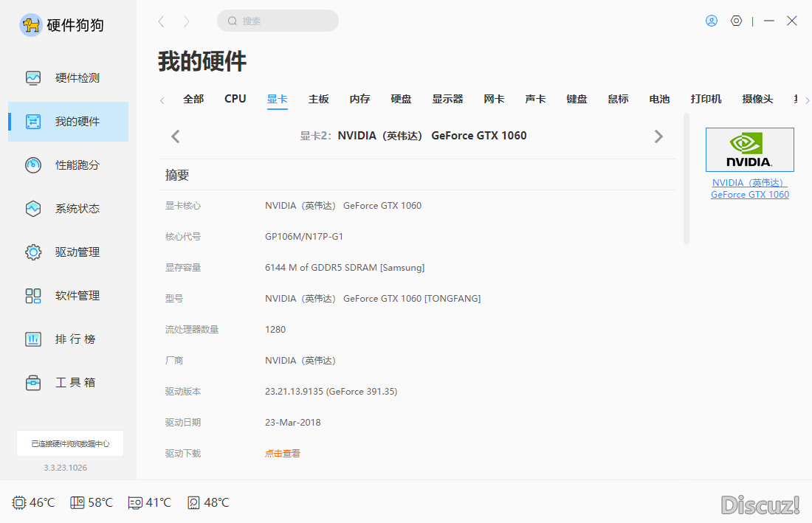Click the vertical scrollbar of details panel
Image resolution: width=812 pixels, height=523 pixels.
coord(687,179)
